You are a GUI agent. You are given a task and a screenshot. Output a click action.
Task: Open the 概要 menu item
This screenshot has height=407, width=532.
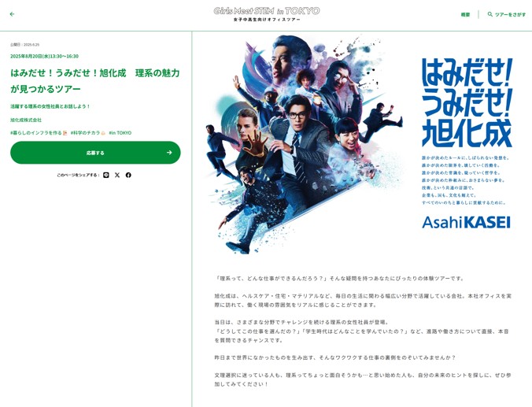click(x=465, y=15)
